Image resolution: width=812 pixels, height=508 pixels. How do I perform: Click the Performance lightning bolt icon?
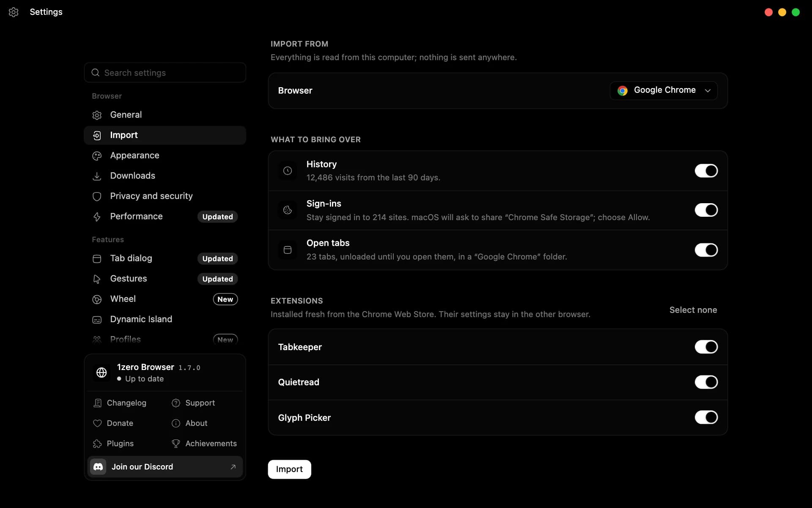coord(97,216)
